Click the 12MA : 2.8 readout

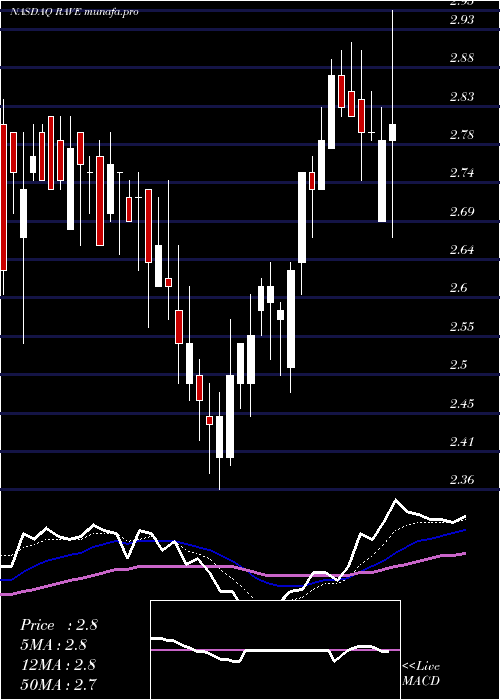[x=58, y=664]
